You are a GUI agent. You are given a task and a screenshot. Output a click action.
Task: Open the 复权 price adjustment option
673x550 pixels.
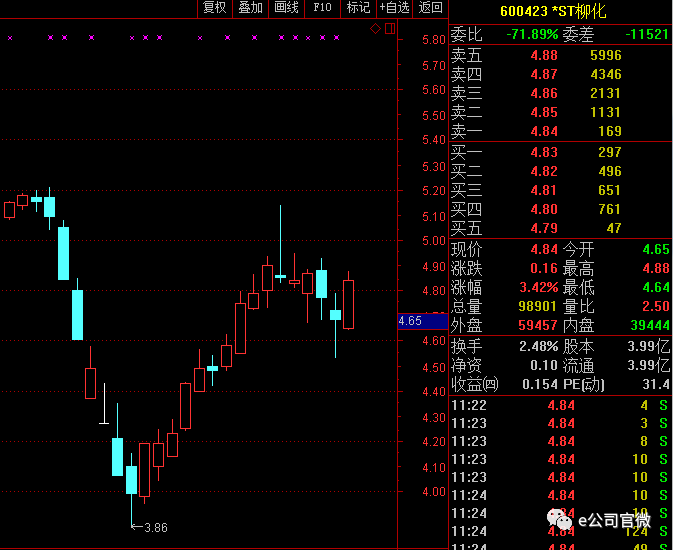click(x=215, y=8)
